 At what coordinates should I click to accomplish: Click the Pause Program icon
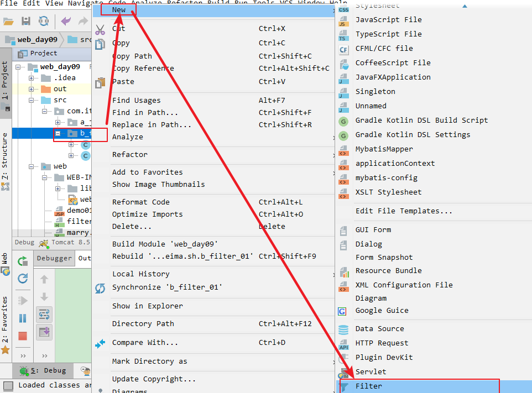(23, 318)
